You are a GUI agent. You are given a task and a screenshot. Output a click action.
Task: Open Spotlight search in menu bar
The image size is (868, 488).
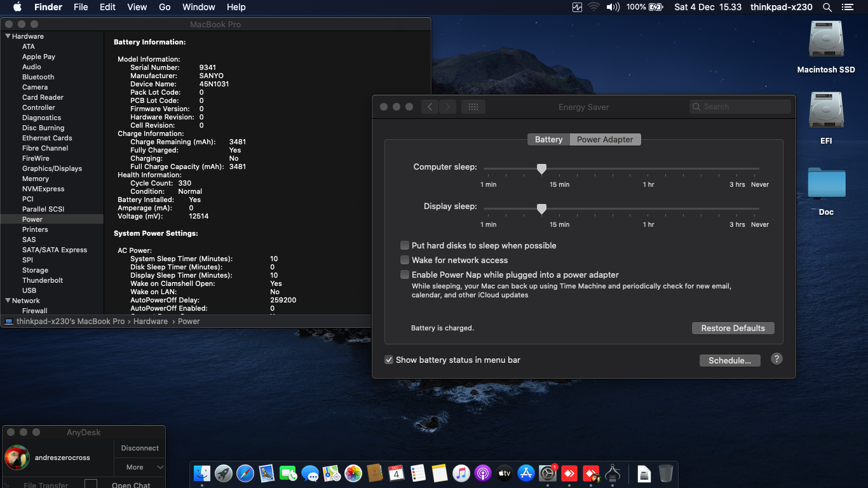click(x=827, y=7)
